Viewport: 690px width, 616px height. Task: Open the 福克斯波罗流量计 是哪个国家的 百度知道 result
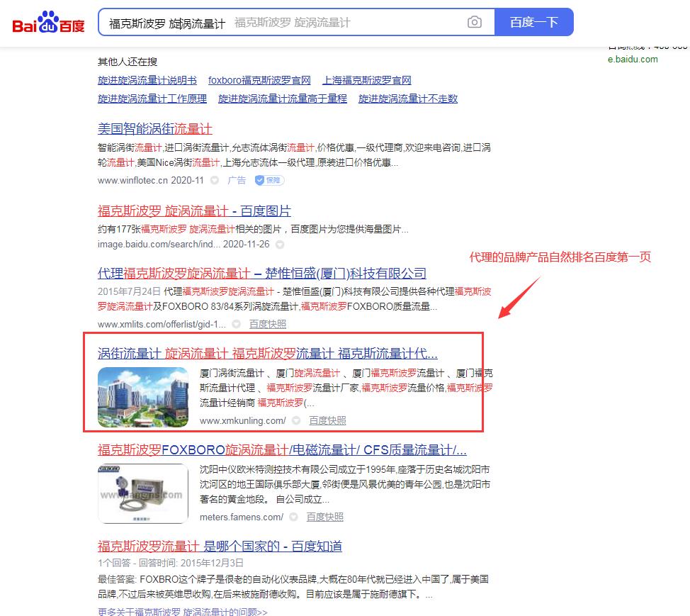220,546
